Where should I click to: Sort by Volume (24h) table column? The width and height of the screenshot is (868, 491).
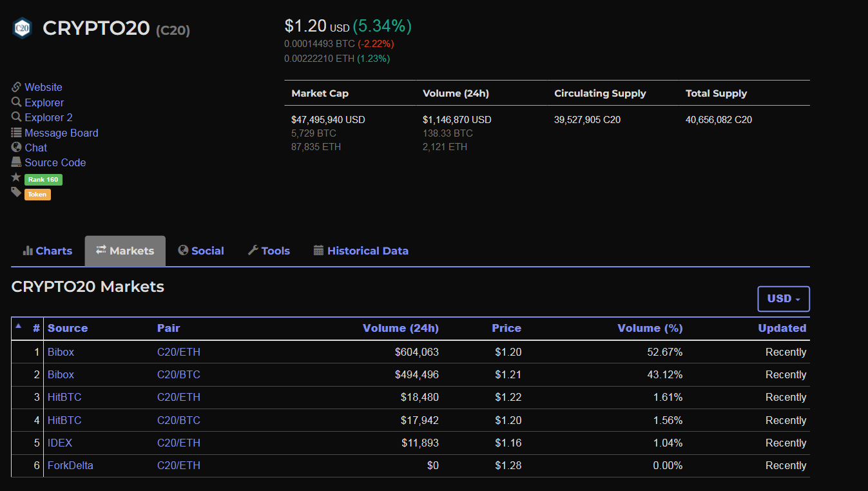pos(401,328)
